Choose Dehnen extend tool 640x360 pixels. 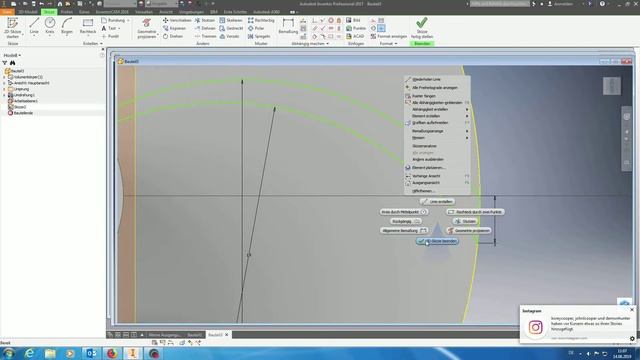pos(205,28)
